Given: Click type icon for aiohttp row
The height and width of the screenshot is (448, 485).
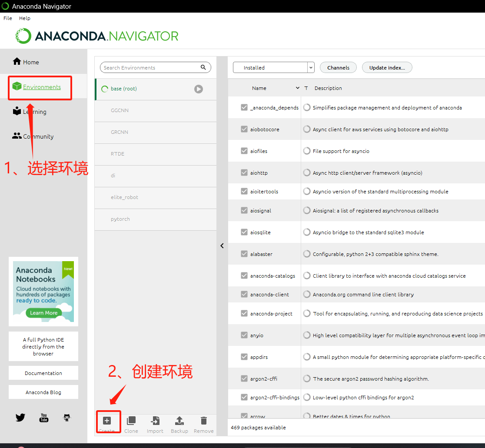Looking at the screenshot, I should [x=306, y=173].
